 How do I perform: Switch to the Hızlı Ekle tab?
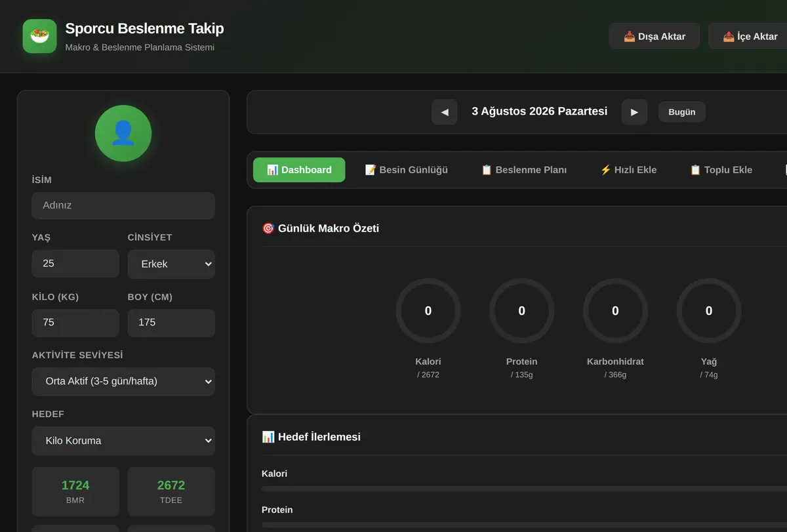(628, 170)
